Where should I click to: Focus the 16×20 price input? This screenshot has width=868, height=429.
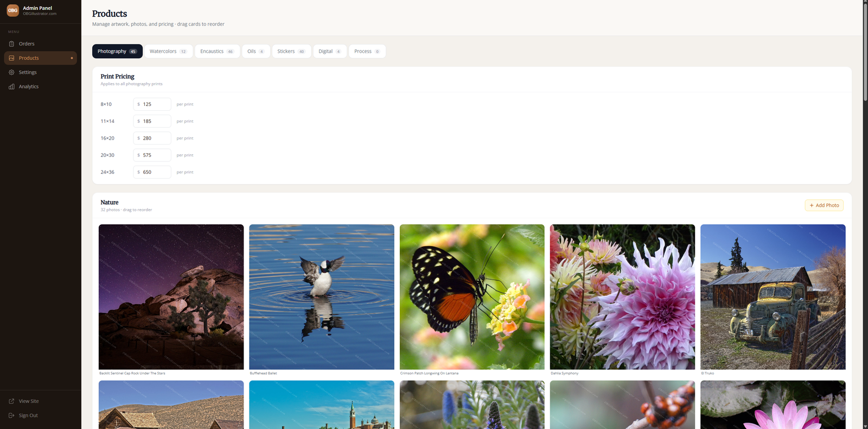coord(152,138)
